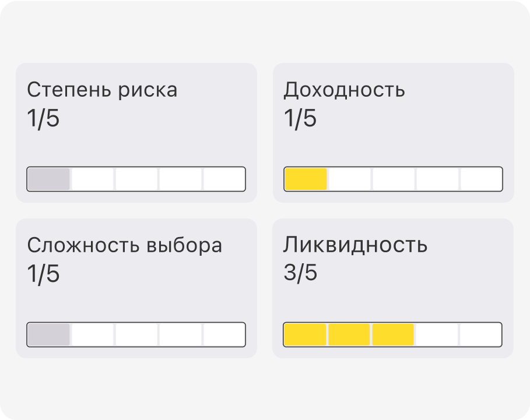Click the gray filled segment in Степень риска bar
This screenshot has width=530, height=420.
point(48,179)
